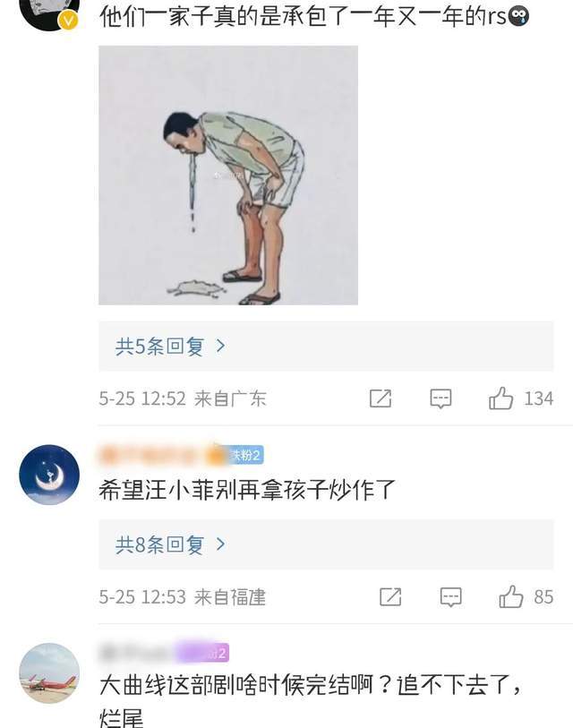The width and height of the screenshot is (573, 728).
Task: Expand the 共5条回复 replies
Action: (x=326, y=346)
